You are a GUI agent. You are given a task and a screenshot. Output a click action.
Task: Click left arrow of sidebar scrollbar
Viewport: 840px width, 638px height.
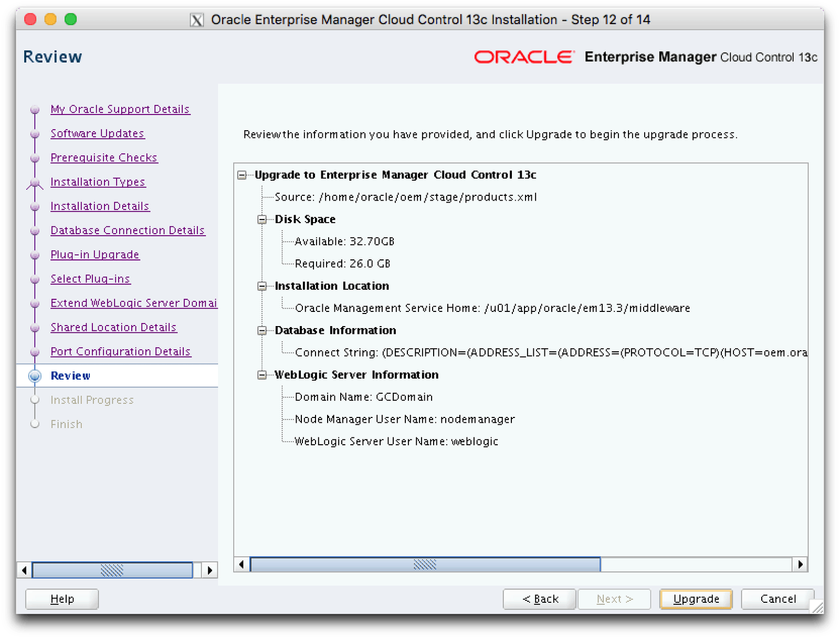tap(24, 570)
